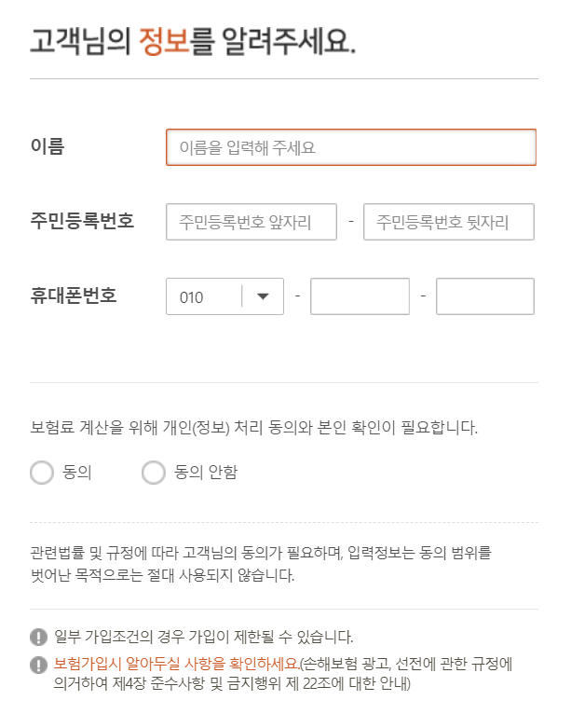Click the 동의 안함 label text

pos(206,473)
